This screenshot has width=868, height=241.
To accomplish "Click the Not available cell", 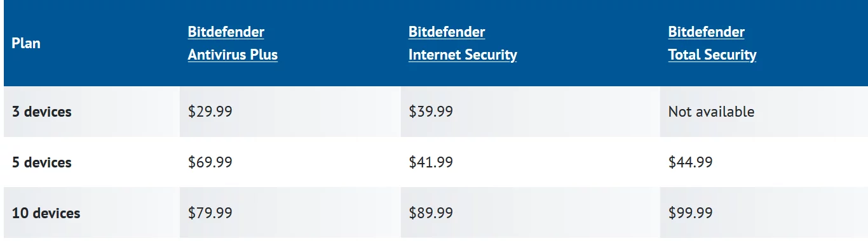I will (711, 112).
